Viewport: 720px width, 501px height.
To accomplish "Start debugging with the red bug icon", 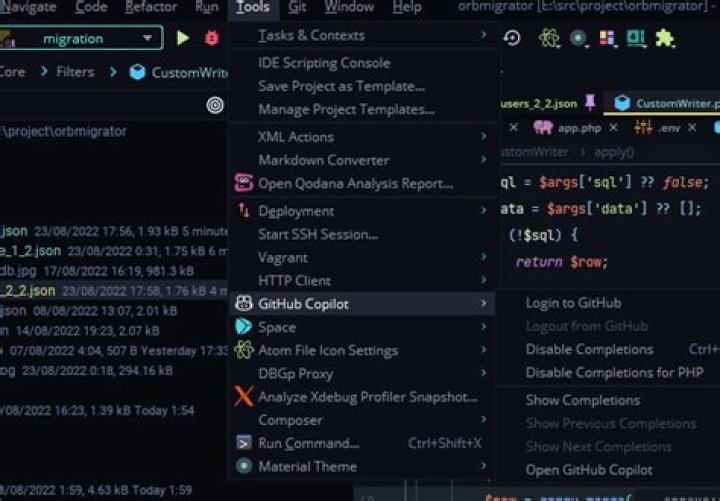I will (x=212, y=38).
